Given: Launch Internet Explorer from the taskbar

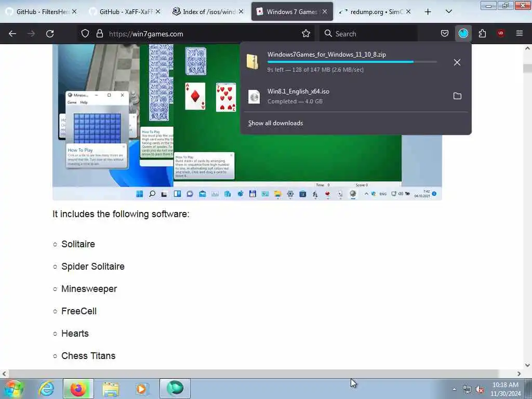Looking at the screenshot, I should coord(46,389).
